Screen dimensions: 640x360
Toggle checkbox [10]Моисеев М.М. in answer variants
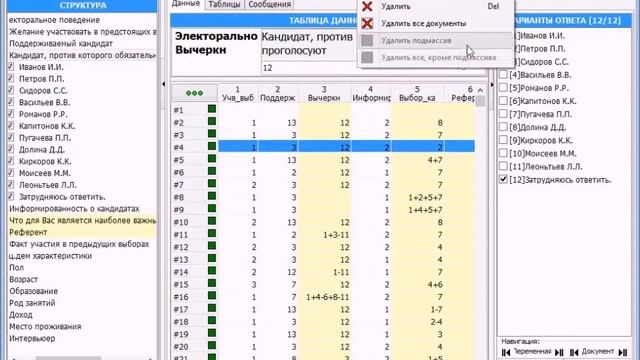point(503,153)
